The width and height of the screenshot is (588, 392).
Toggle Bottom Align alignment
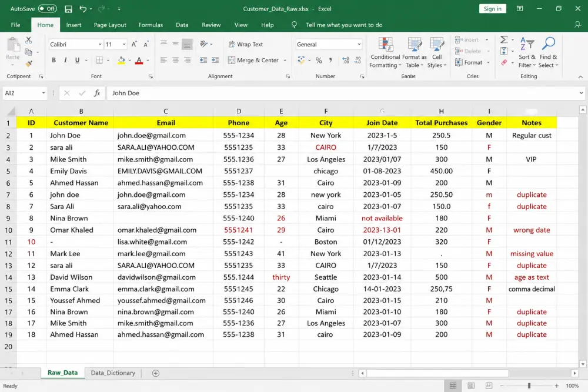187,44
